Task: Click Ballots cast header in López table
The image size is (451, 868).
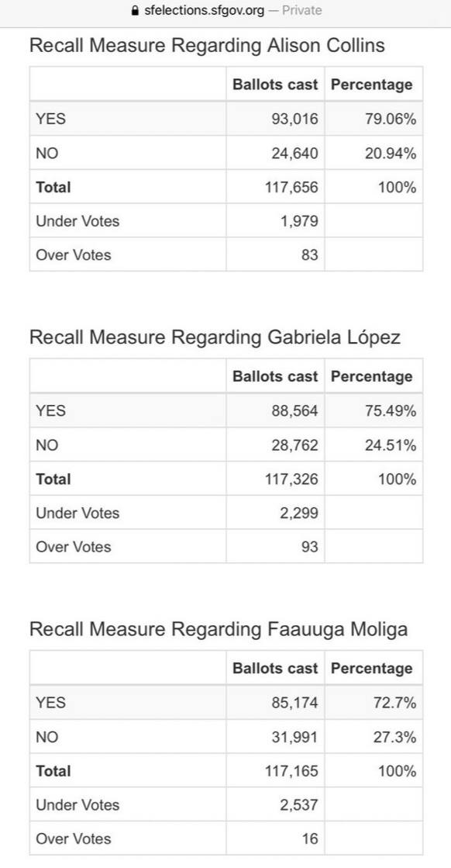Action: pyautogui.click(x=275, y=376)
